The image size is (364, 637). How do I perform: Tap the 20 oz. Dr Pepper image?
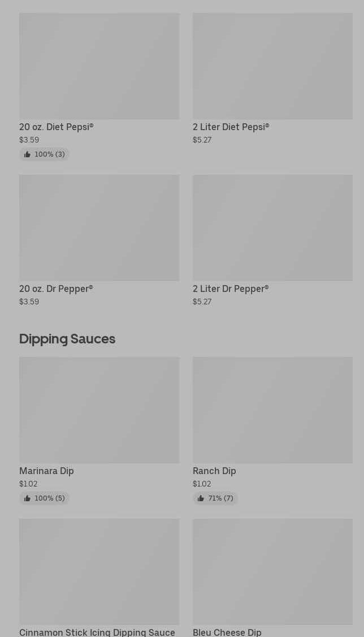coord(99,228)
